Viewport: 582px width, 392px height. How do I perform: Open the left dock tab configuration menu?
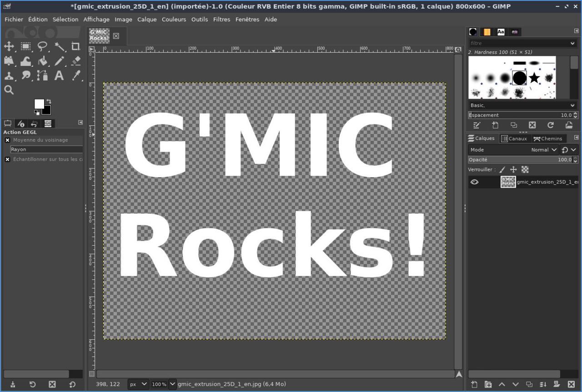click(x=80, y=122)
